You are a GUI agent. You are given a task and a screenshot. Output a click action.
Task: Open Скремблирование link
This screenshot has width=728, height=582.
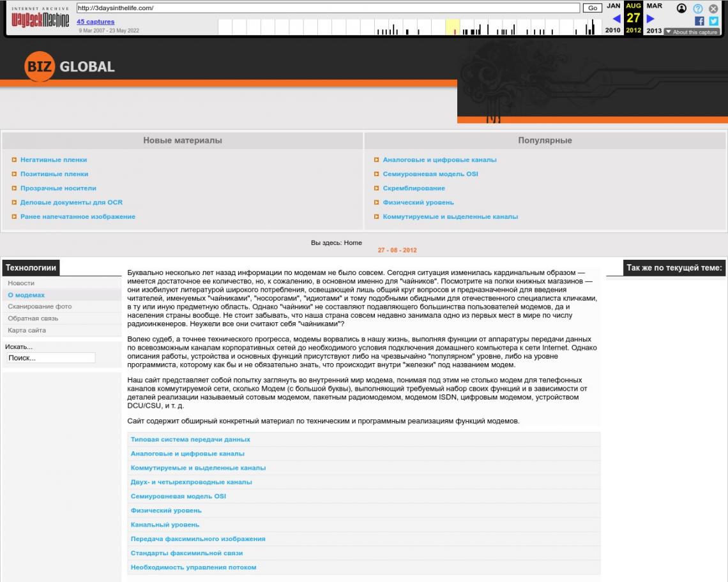tap(414, 188)
